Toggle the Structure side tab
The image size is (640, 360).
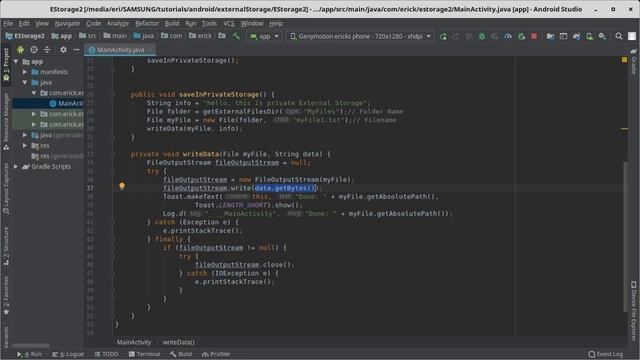point(6,246)
